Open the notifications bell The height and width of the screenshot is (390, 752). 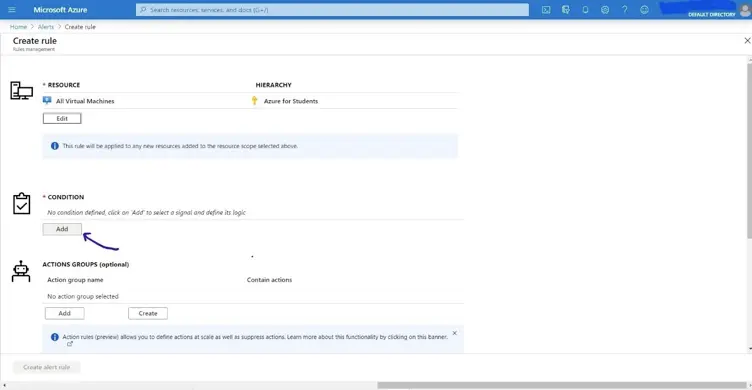tap(586, 10)
